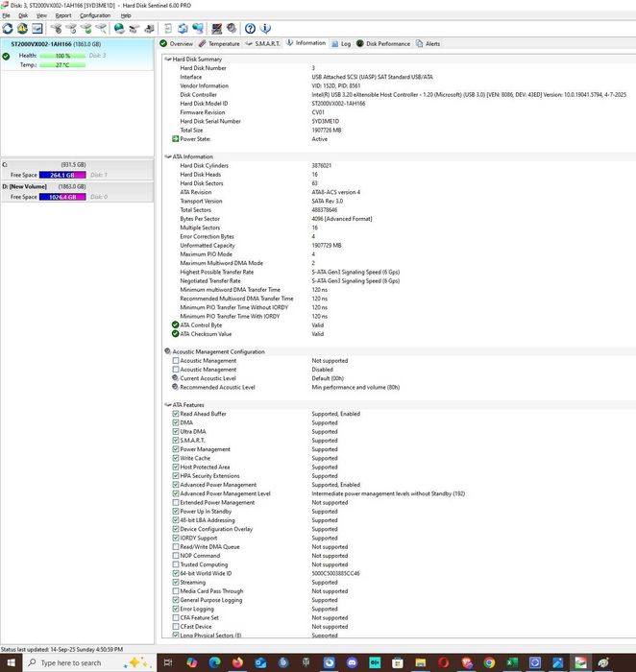Click the networked computers toolbar icon

198,29
